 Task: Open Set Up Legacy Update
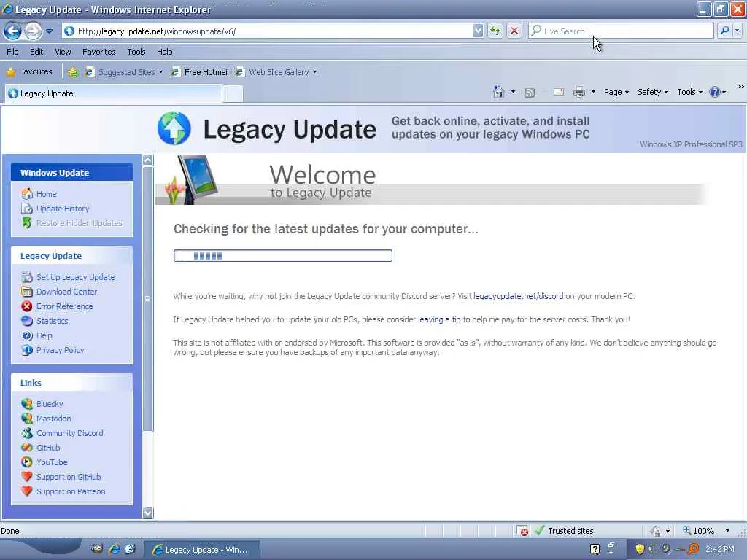tap(75, 277)
